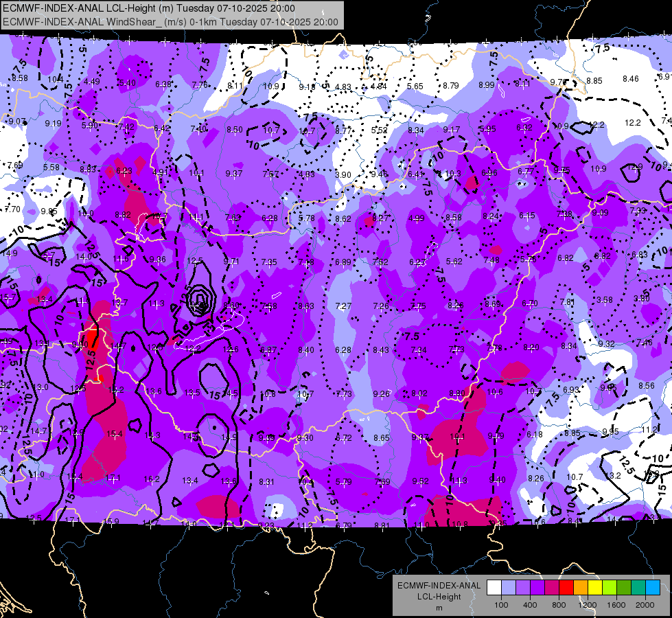Click the red legend swatch
The height and width of the screenshot is (618, 672).
(x=566, y=588)
